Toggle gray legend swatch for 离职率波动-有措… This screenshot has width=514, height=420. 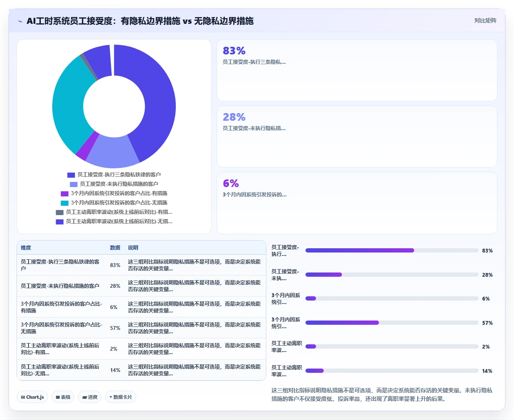(59, 212)
